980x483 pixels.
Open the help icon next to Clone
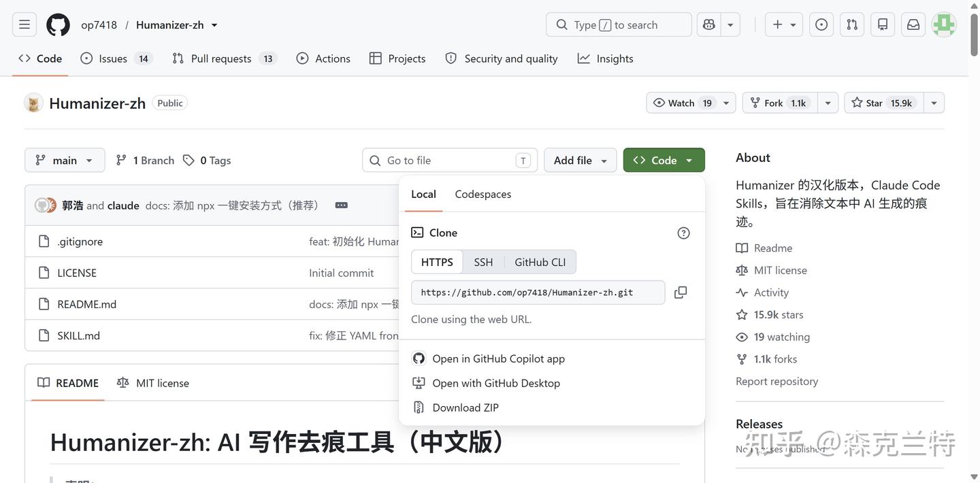[684, 233]
